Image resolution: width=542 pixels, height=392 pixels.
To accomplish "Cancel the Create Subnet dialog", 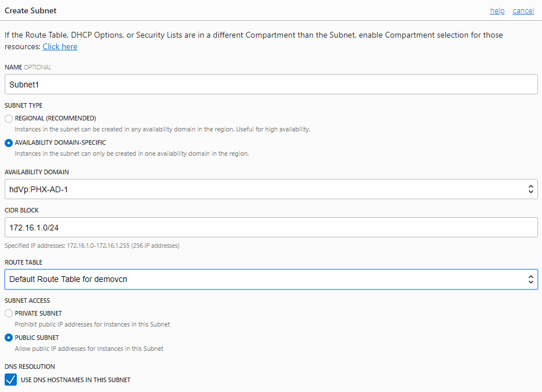I will pyautogui.click(x=523, y=11).
